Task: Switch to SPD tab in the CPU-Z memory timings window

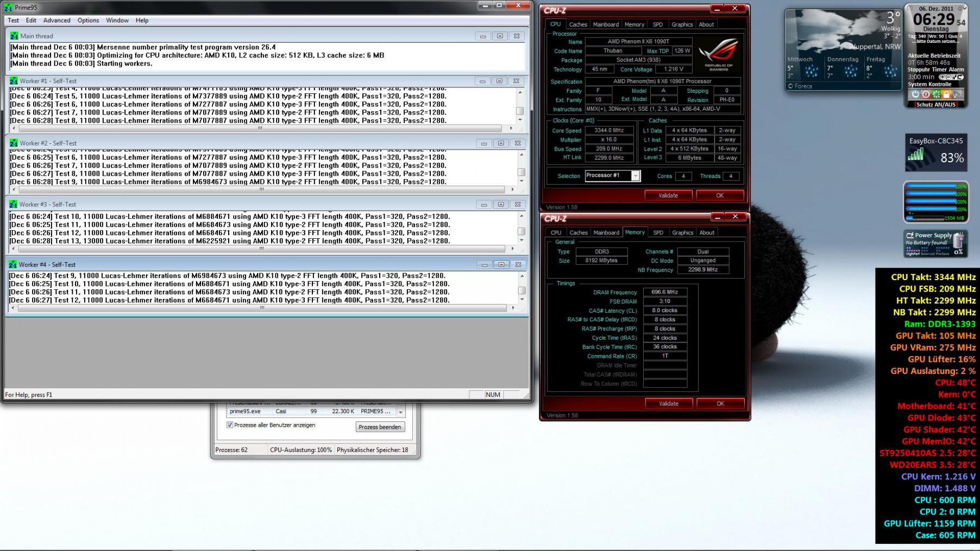Action: (658, 233)
